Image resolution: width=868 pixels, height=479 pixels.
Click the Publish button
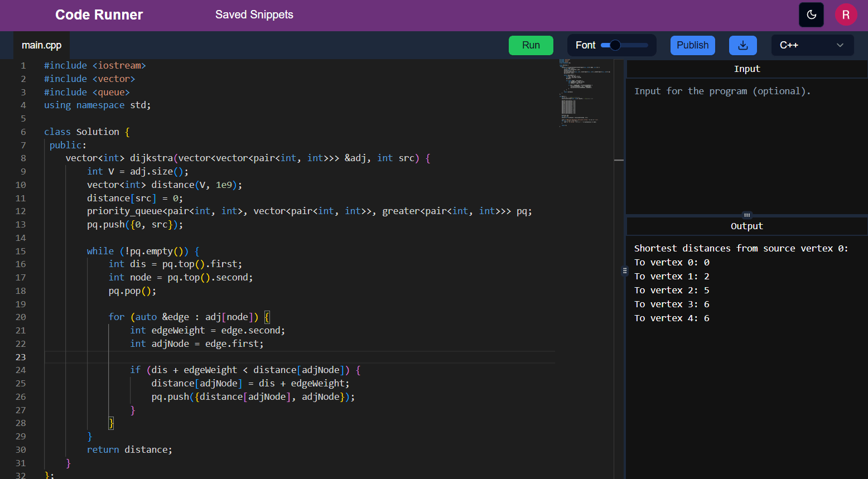click(693, 45)
